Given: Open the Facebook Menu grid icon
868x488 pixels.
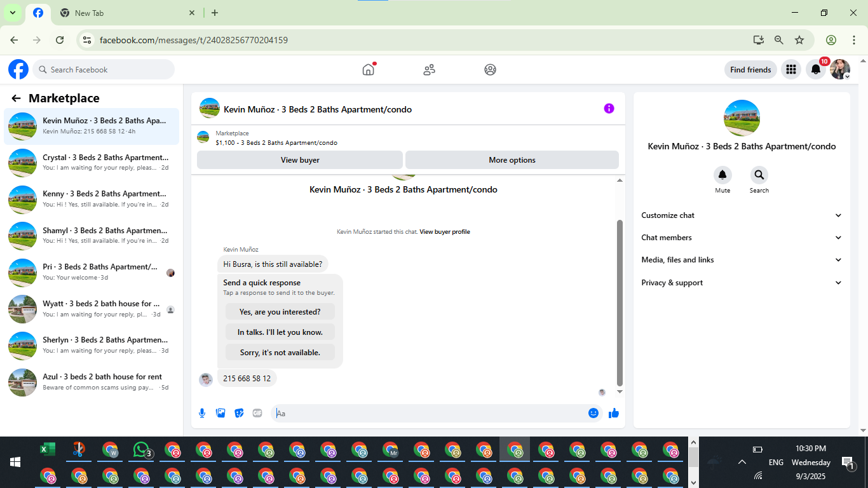Looking at the screenshot, I should tap(790, 69).
